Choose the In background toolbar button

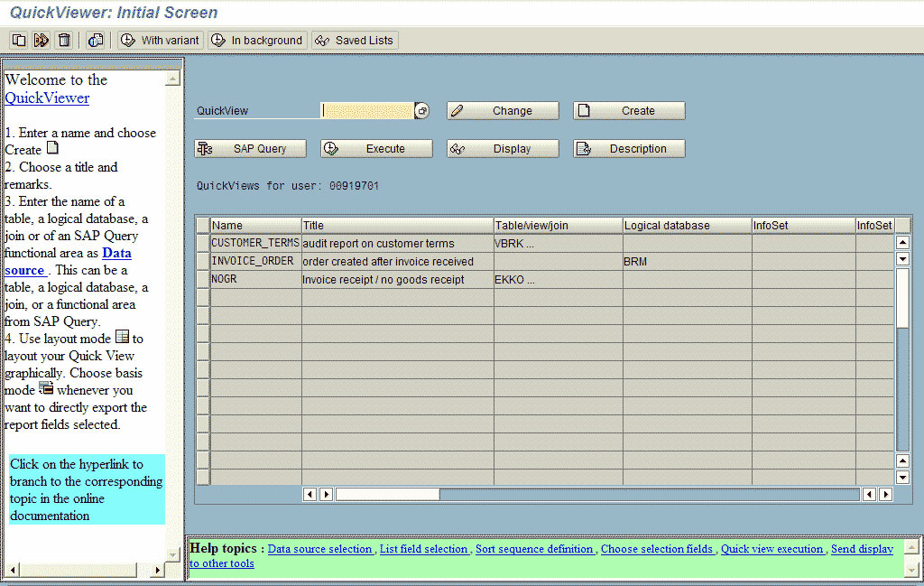(x=257, y=40)
